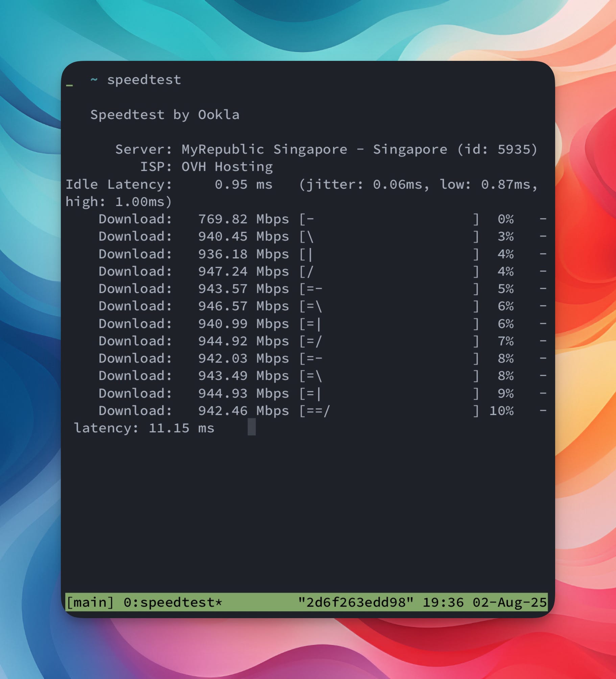The width and height of the screenshot is (616, 679).
Task: Select the '946.57 Mbps' download reading
Action: tap(243, 306)
